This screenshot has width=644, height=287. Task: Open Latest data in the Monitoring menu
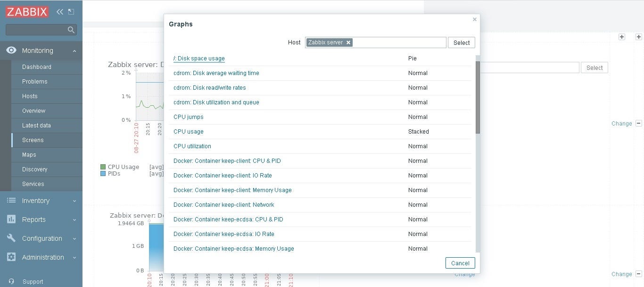tap(36, 126)
